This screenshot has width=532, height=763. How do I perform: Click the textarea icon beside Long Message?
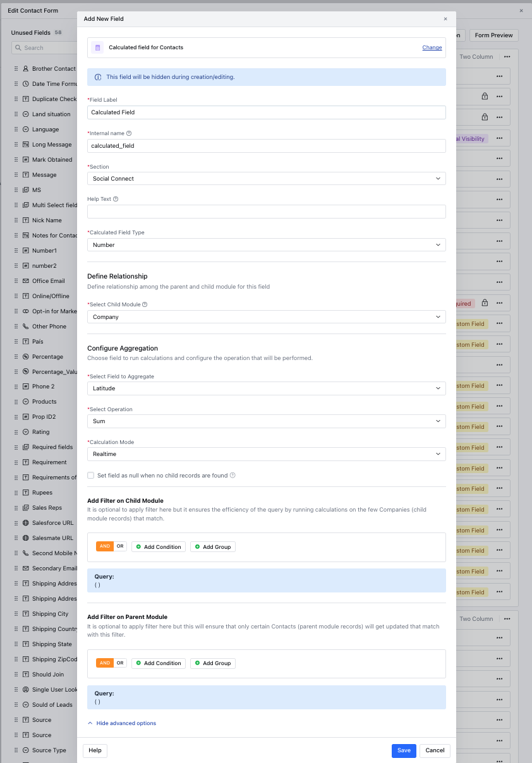click(26, 145)
